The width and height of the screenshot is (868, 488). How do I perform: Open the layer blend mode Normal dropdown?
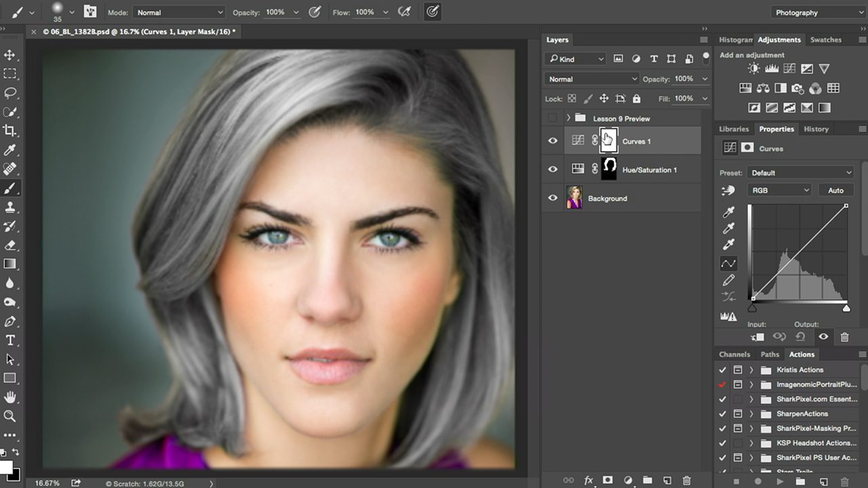coord(592,79)
